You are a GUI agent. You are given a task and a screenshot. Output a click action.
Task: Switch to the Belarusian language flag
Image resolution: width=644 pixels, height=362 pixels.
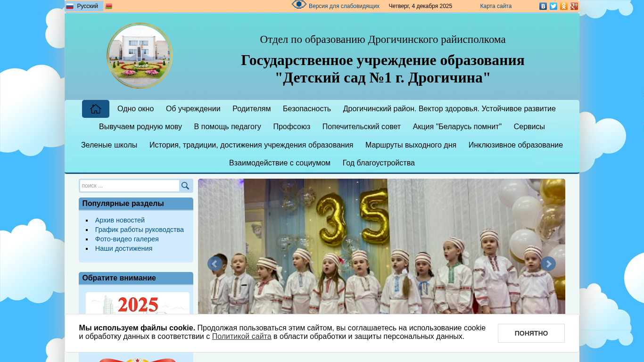click(x=108, y=6)
